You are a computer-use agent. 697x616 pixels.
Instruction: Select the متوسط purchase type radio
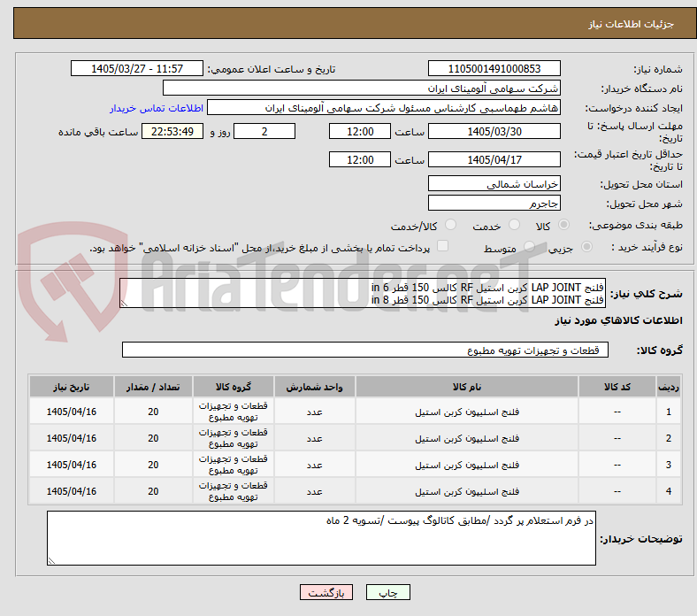529,247
